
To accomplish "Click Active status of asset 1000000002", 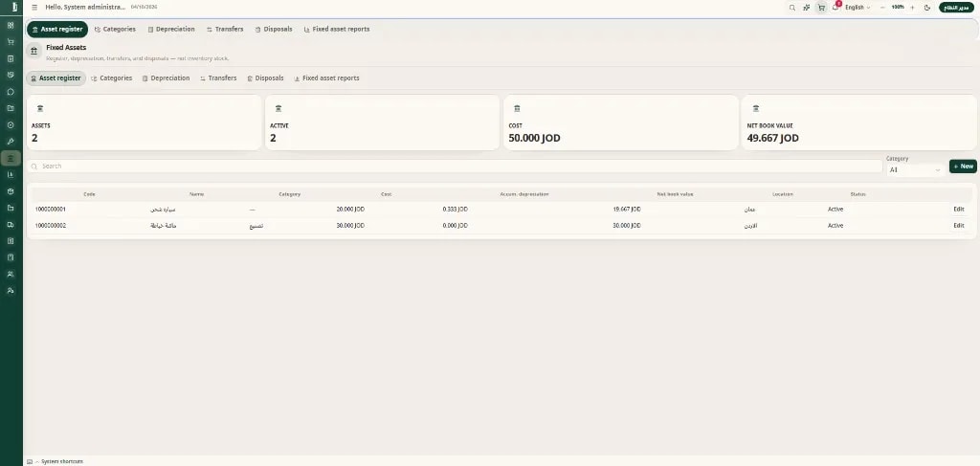I will point(835,226).
